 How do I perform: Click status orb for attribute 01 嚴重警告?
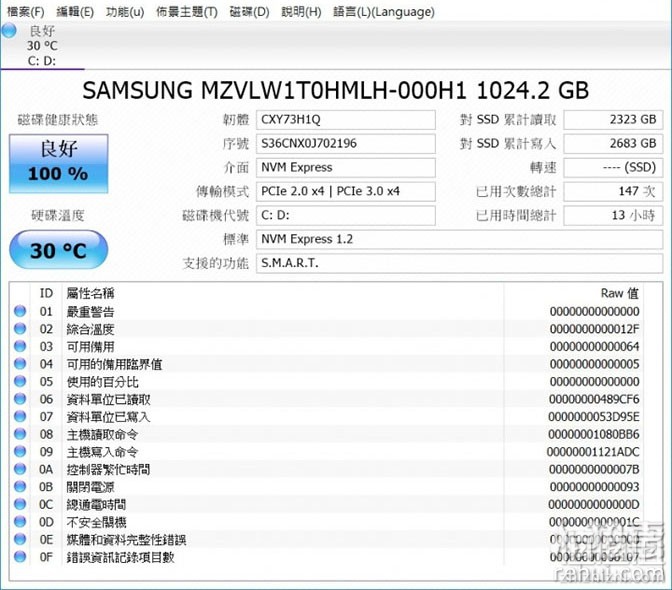(20, 311)
